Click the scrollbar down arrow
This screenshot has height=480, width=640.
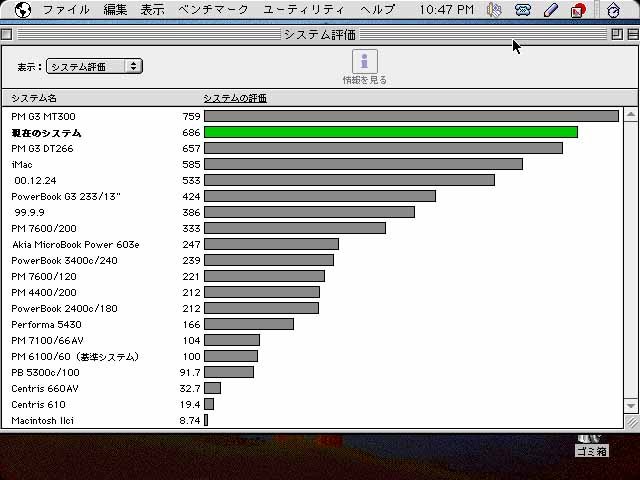[x=631, y=406]
